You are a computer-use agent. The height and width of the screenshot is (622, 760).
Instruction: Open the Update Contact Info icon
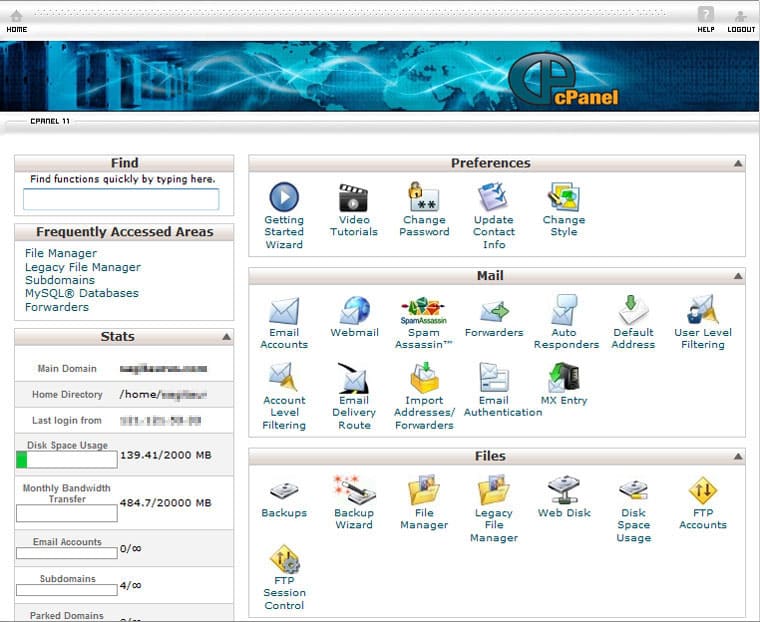click(493, 197)
